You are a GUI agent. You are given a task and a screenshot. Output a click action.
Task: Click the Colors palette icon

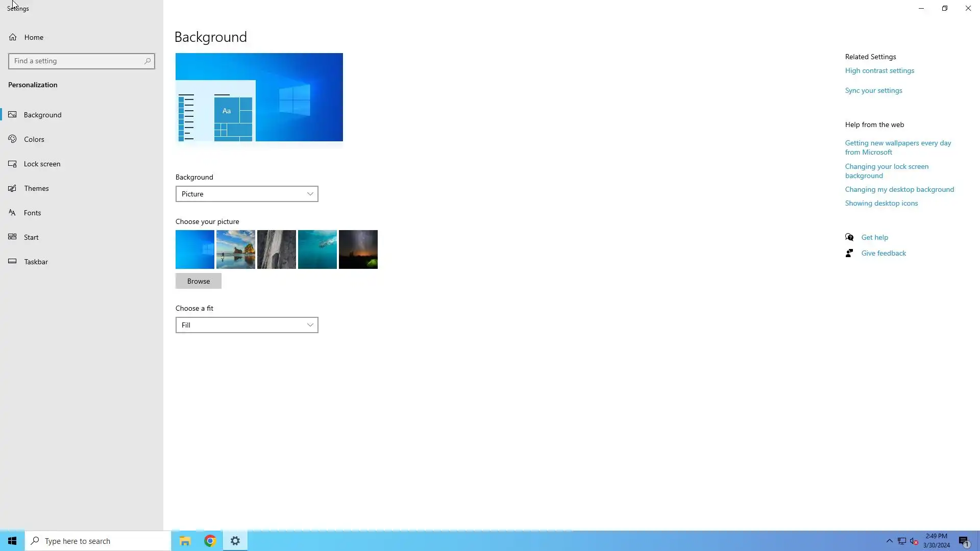tap(12, 139)
